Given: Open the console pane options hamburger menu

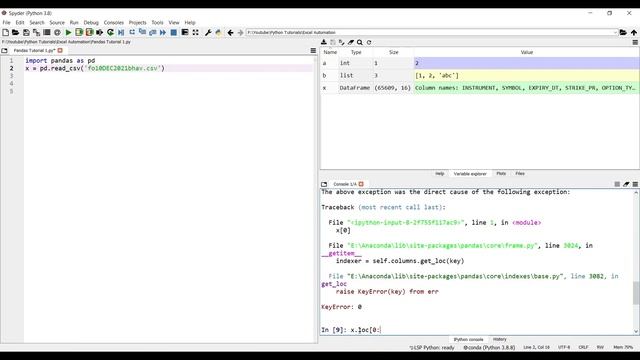Looking at the screenshot, I should [635, 184].
